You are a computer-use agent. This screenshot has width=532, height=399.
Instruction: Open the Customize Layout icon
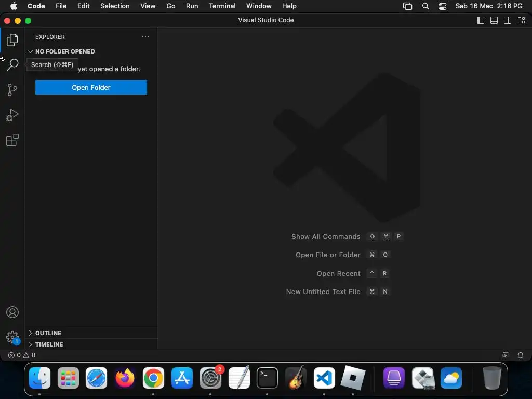coord(521,20)
